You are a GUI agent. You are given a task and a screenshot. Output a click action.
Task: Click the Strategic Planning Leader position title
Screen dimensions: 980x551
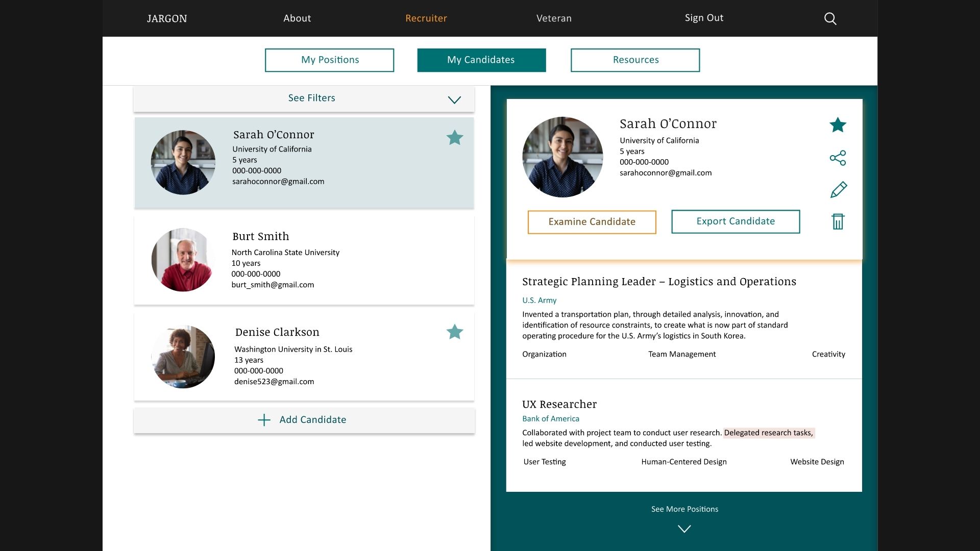(x=659, y=282)
